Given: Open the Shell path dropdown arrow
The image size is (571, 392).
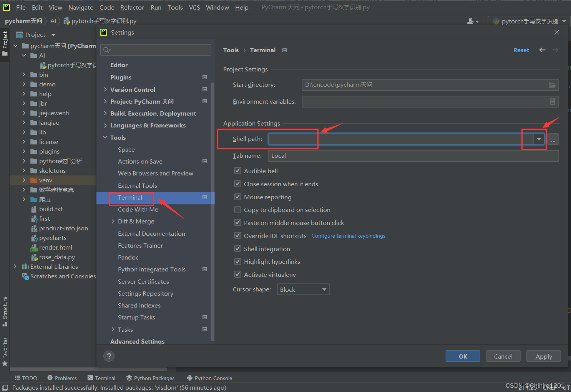Looking at the screenshot, I should (539, 139).
